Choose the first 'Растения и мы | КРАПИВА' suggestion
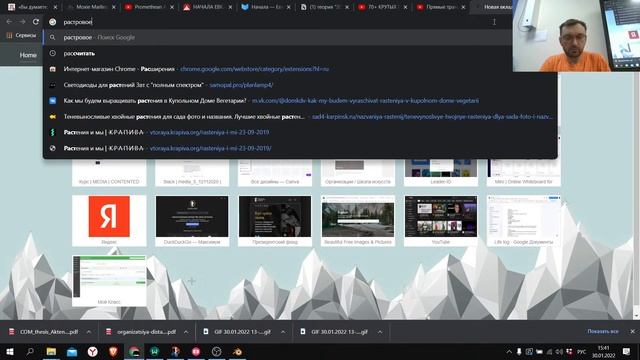The height and width of the screenshot is (360, 640). point(300,132)
